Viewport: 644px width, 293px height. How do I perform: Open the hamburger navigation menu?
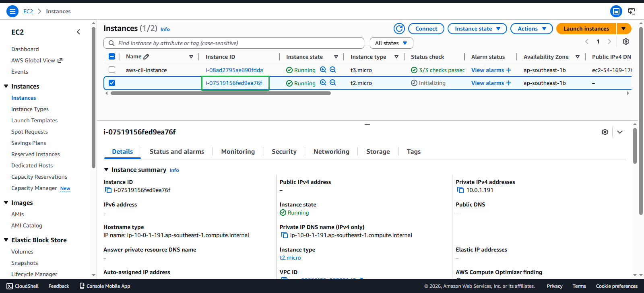(x=12, y=11)
